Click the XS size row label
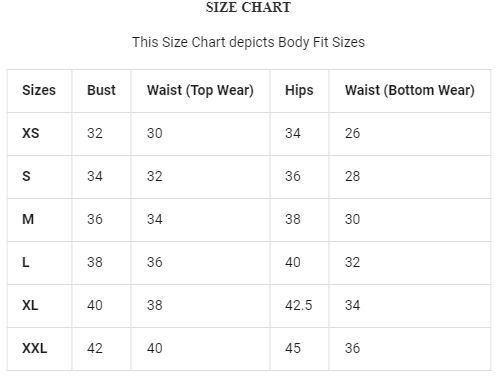501x379 pixels. [x=31, y=133]
